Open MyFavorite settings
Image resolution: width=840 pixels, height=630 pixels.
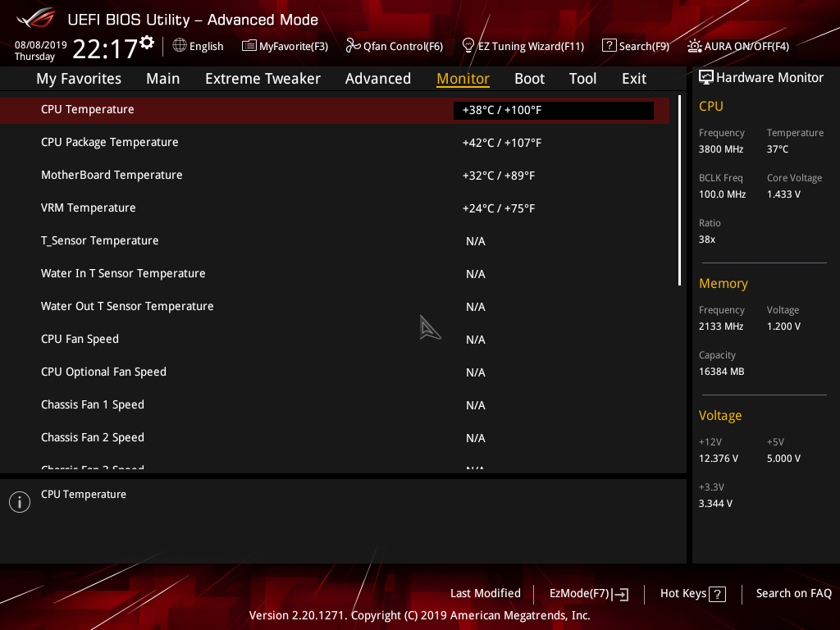[285, 46]
